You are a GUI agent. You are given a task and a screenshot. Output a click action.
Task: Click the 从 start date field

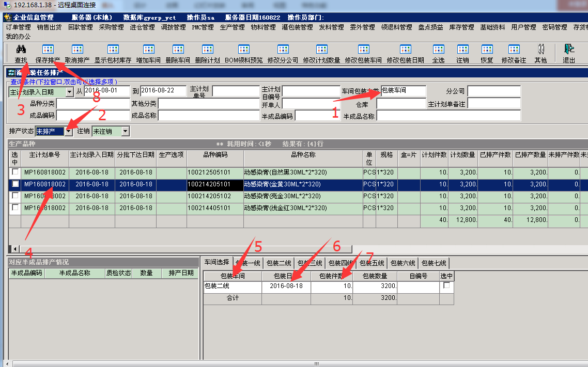pyautogui.click(x=107, y=91)
